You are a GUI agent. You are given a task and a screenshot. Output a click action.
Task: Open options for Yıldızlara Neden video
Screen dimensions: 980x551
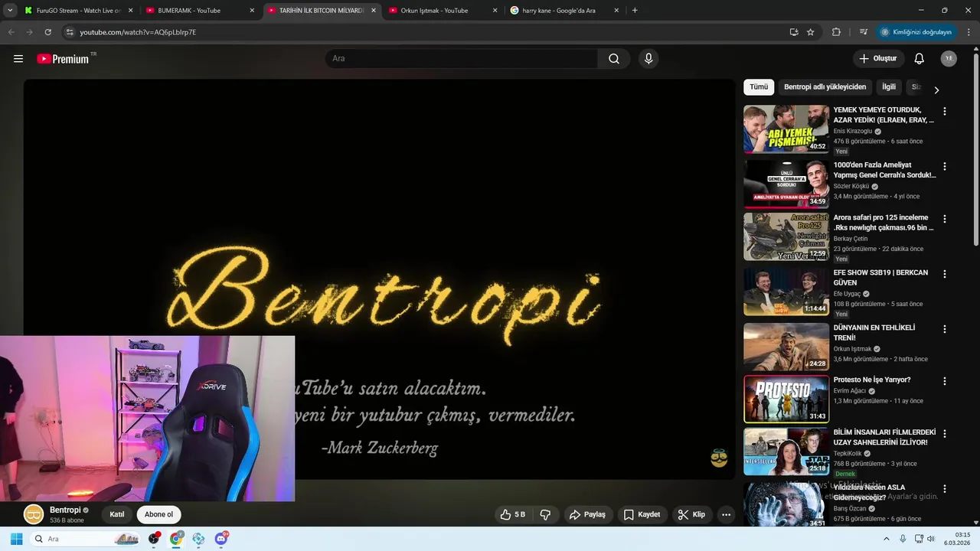pyautogui.click(x=944, y=488)
